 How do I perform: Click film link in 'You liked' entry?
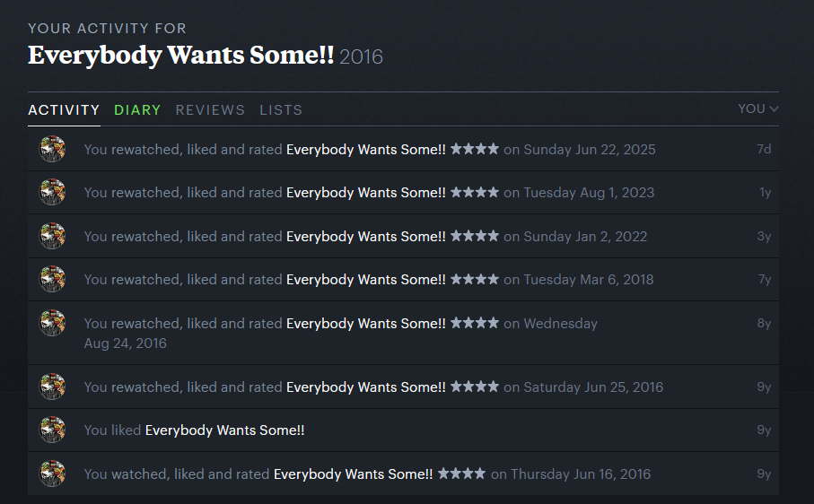coord(224,430)
